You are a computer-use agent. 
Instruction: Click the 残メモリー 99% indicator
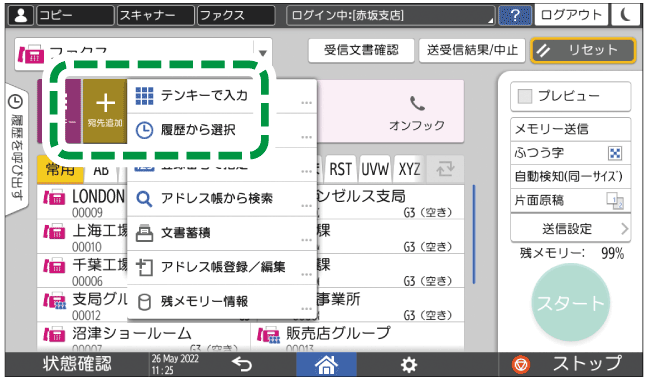point(572,253)
